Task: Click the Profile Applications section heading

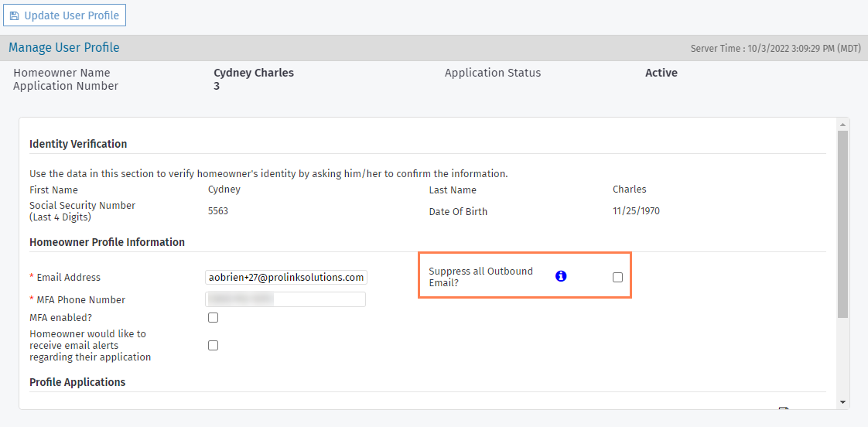Action: 77,382
